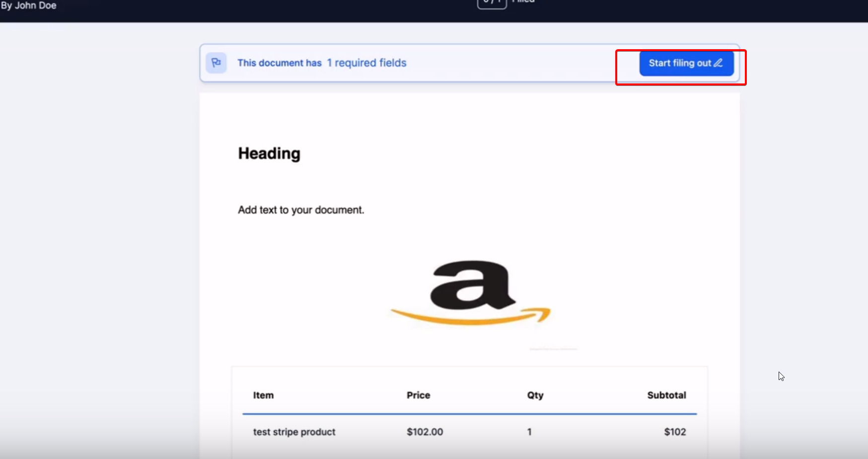The width and height of the screenshot is (868, 459).
Task: Click the 'Item' column header
Action: click(x=263, y=395)
